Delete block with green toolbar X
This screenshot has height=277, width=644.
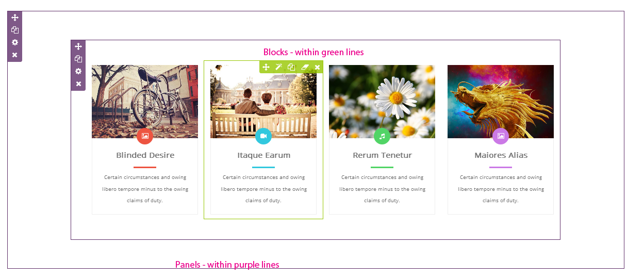click(317, 67)
